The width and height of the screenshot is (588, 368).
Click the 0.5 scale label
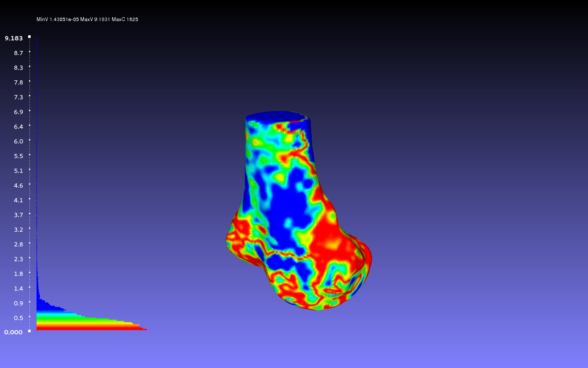[18, 318]
